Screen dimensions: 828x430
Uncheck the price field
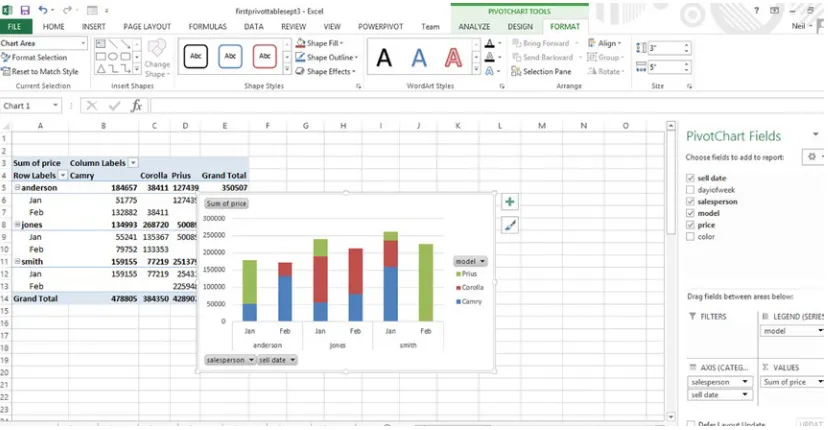(x=690, y=225)
